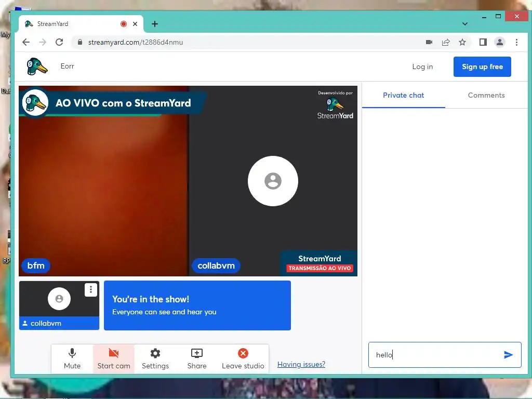Open the collabvm thumbnail options menu
Viewport: 532px width, 399px height.
coord(90,290)
